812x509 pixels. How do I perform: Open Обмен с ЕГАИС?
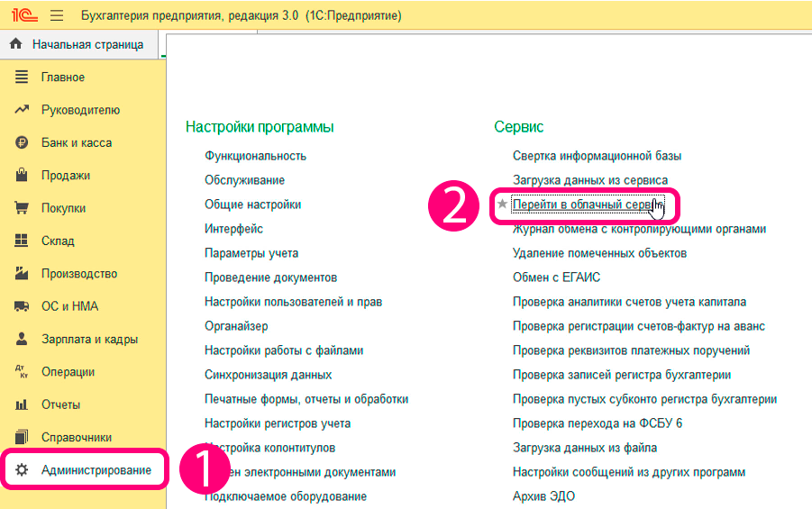pyautogui.click(x=557, y=277)
